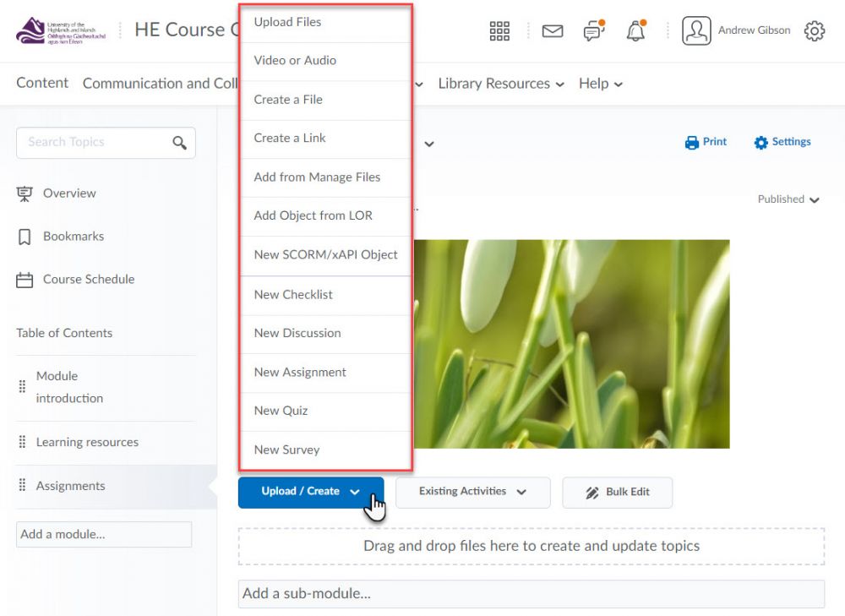Click the Print link text

click(x=715, y=142)
